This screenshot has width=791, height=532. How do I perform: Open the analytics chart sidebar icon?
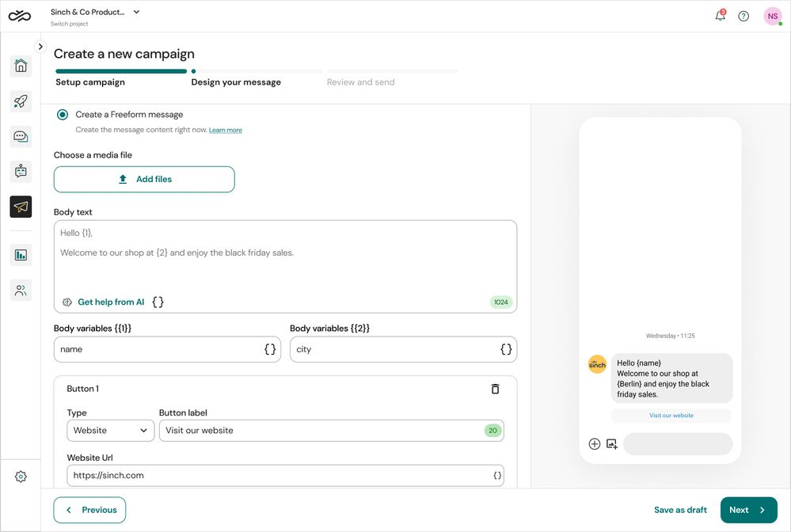click(21, 255)
